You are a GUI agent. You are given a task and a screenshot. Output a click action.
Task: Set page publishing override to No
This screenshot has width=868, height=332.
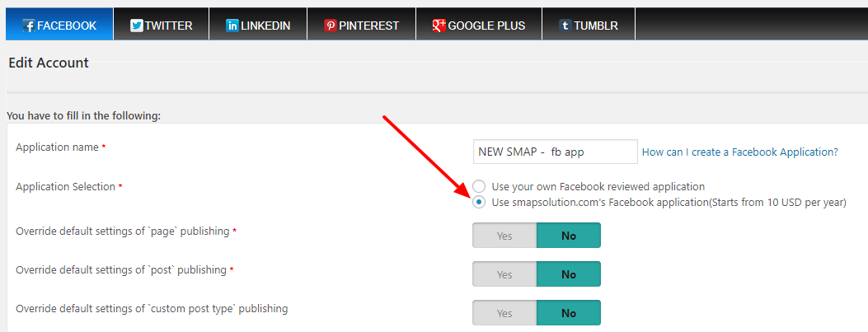569,235
